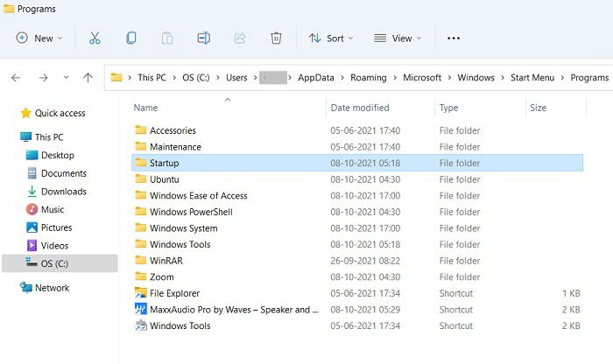The image size is (613, 364).
Task: Select the Ubuntu folder
Action: point(165,179)
